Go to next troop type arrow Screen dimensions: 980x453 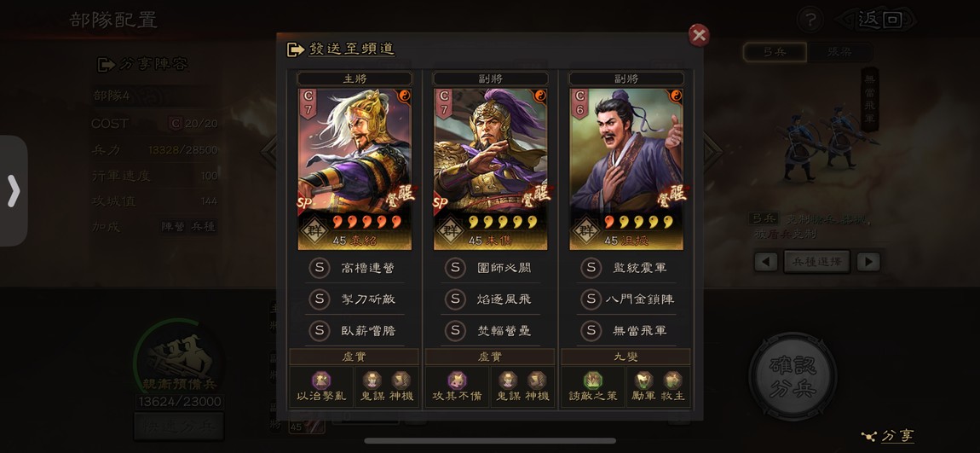[x=868, y=261]
